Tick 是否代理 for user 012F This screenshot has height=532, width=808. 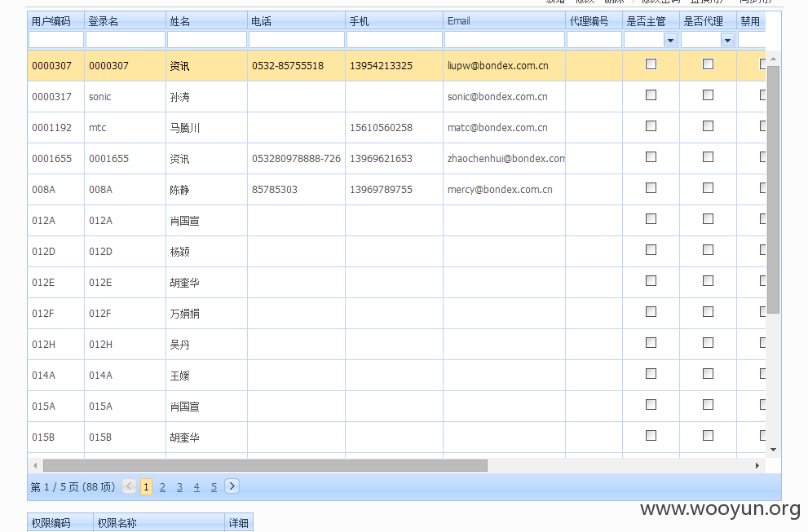[x=708, y=311]
